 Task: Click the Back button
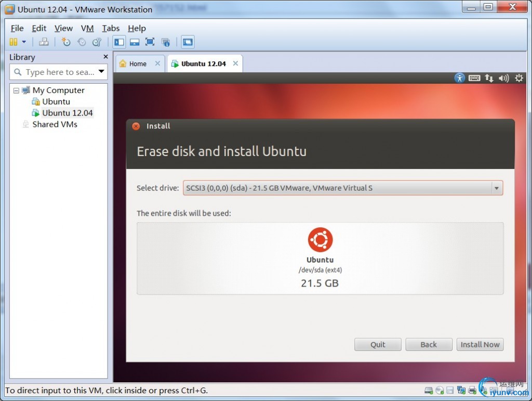tap(429, 345)
